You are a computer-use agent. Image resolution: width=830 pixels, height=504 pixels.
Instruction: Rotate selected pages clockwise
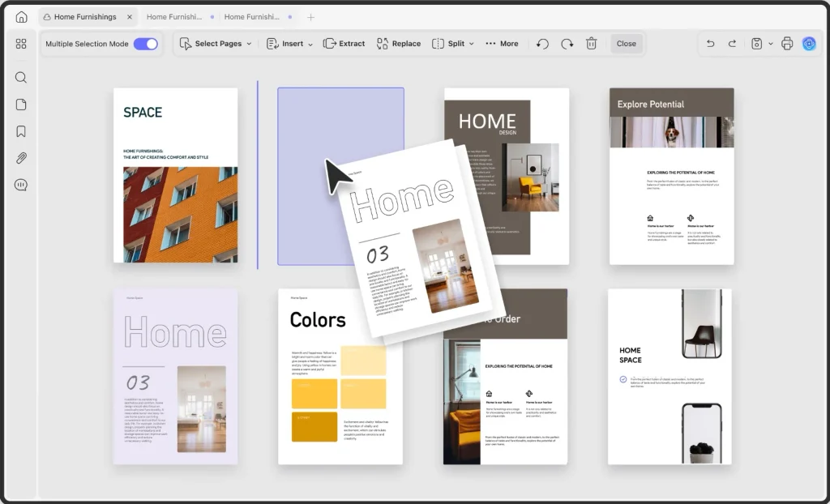coord(567,44)
